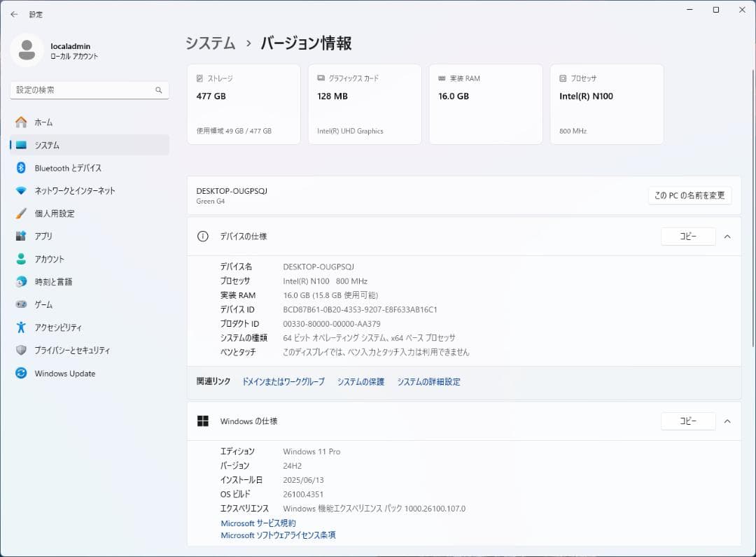The height and width of the screenshot is (557, 756).
Task: Collapse the Windows の仕様 section
Action: [727, 421]
